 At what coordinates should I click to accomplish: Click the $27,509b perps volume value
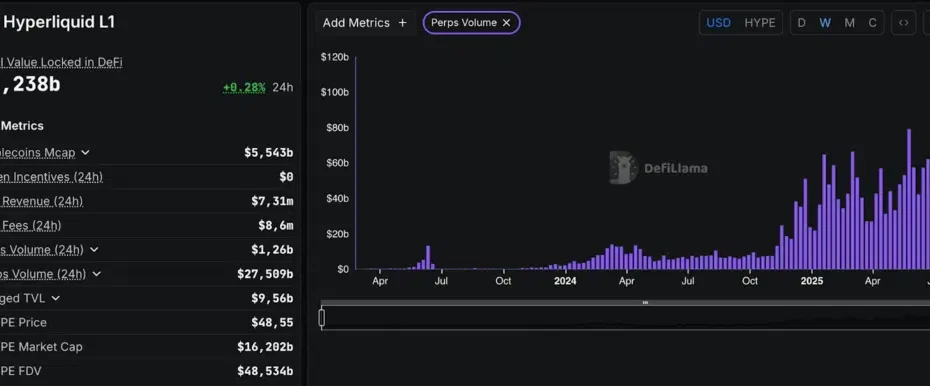265,274
